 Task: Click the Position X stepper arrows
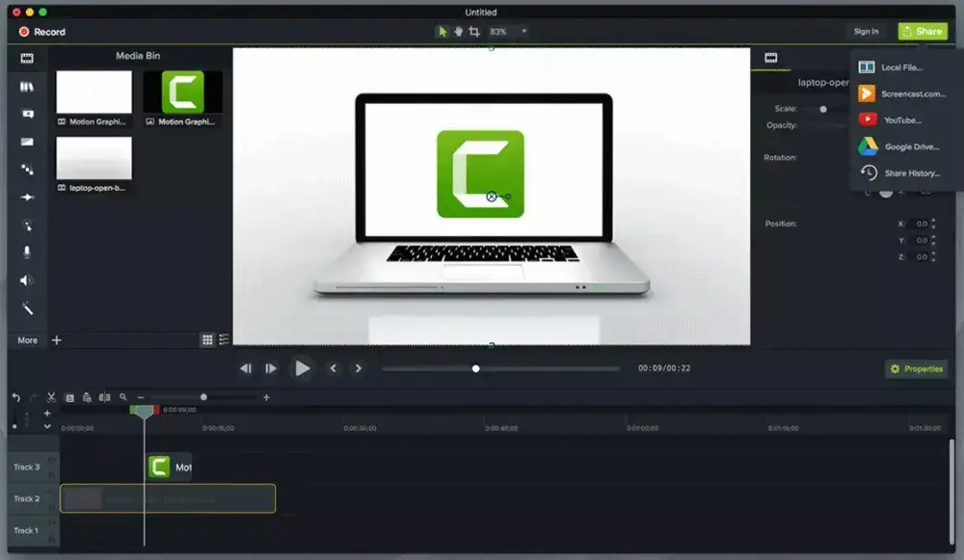click(933, 224)
